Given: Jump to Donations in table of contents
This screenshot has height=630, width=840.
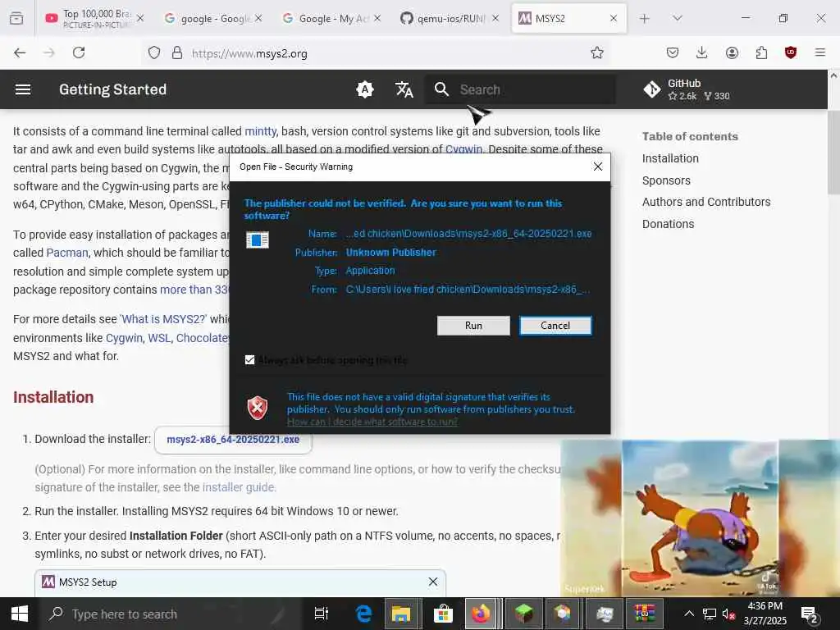Looking at the screenshot, I should coord(668,224).
